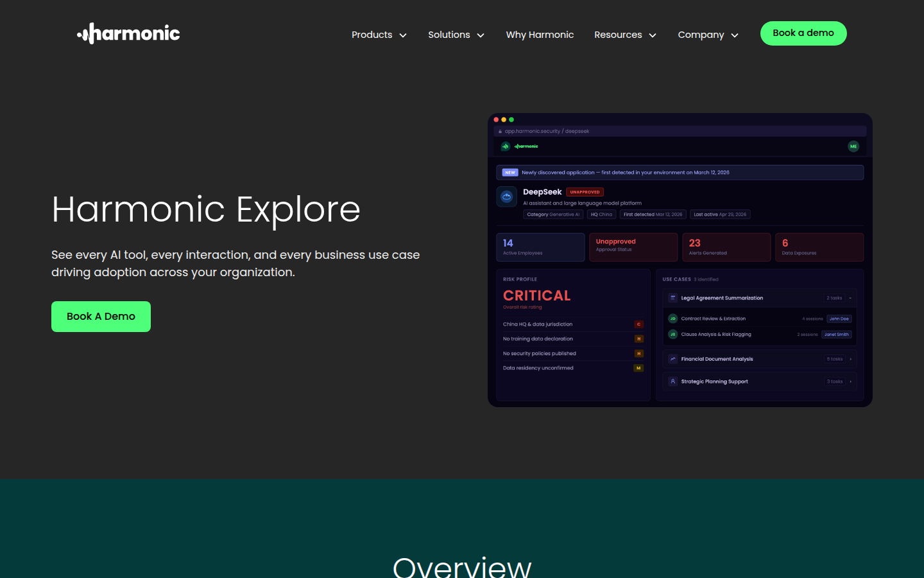Image resolution: width=924 pixels, height=578 pixels.
Task: Select the Company nav label
Action: (701, 35)
